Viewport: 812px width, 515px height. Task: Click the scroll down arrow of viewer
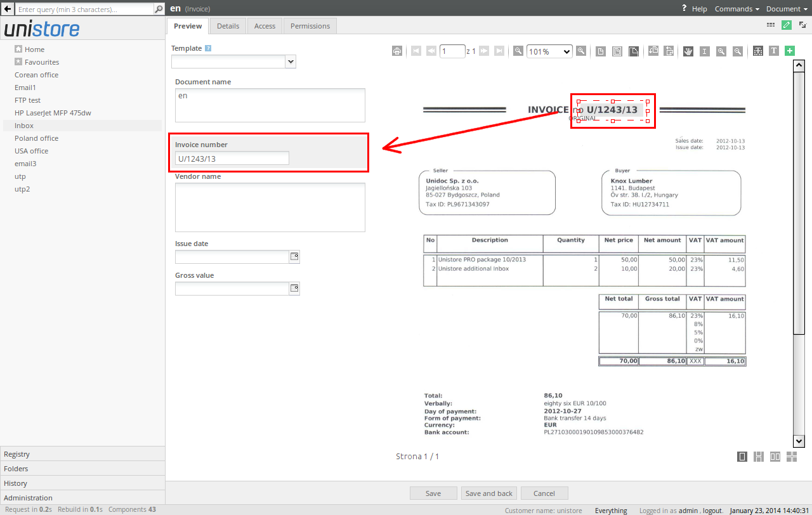799,441
